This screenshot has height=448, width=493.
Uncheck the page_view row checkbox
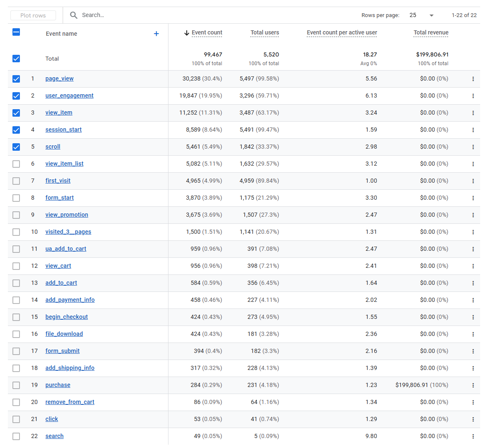pyautogui.click(x=16, y=79)
